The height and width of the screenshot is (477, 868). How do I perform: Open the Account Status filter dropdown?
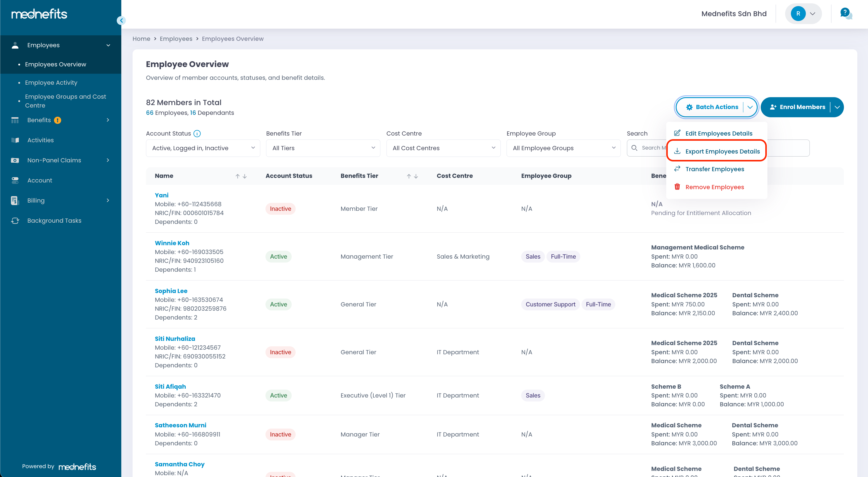[203, 148]
